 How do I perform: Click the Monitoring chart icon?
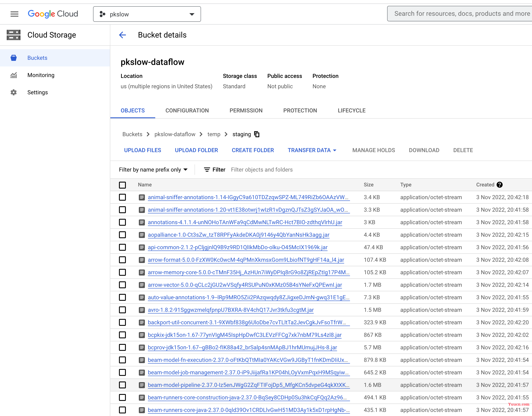(14, 75)
